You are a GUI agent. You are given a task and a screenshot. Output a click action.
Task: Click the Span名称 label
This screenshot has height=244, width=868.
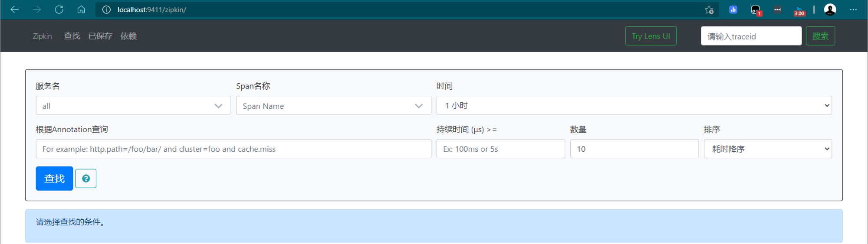253,86
